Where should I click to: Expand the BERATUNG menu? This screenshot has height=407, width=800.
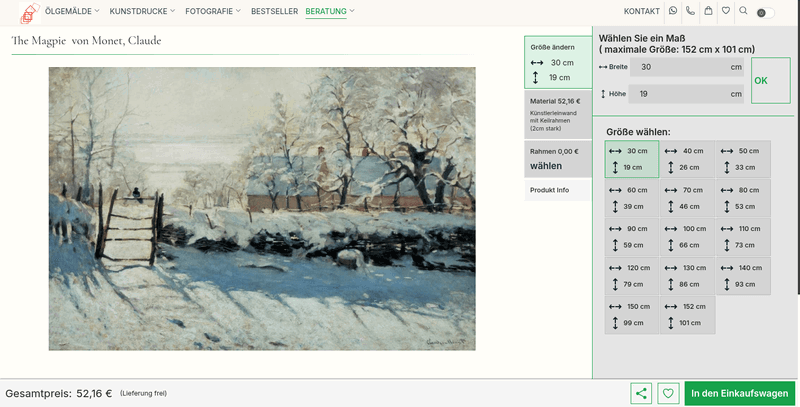(x=330, y=11)
